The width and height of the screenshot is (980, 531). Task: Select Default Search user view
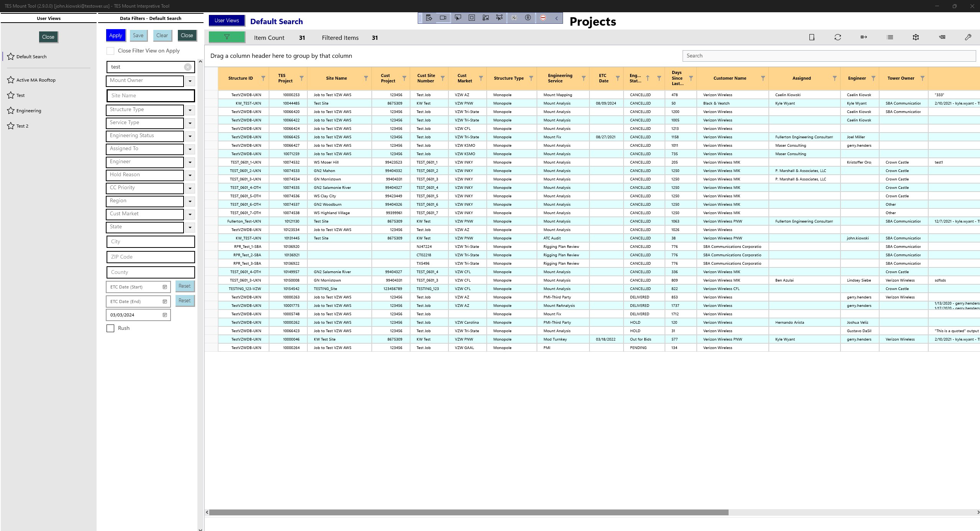point(31,57)
